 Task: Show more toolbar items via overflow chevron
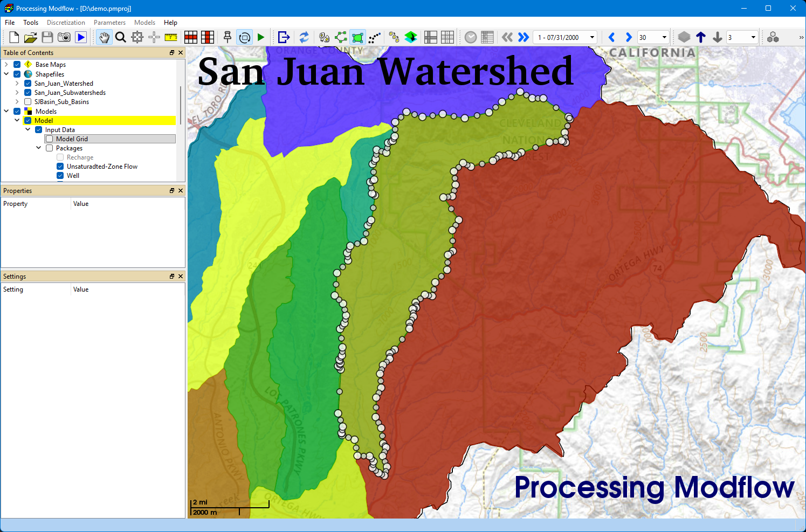click(801, 37)
